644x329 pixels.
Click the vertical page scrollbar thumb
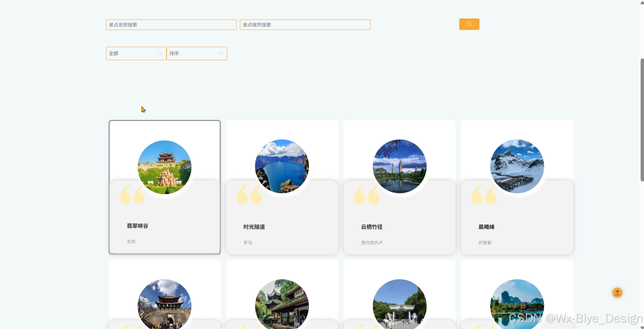tap(642, 120)
